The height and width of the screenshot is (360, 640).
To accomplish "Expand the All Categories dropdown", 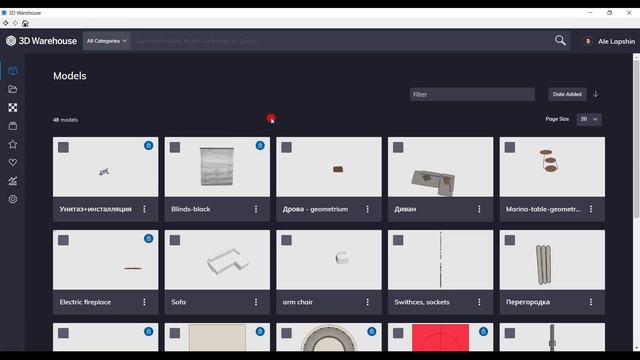I will tap(107, 41).
